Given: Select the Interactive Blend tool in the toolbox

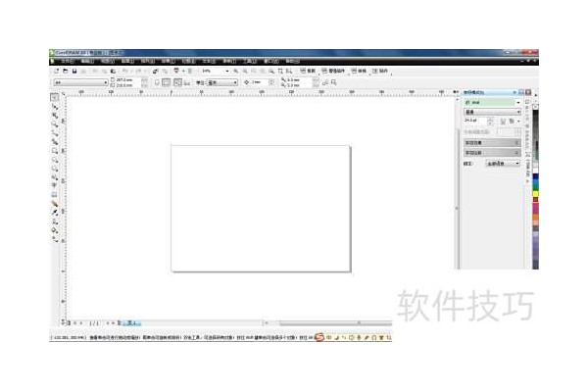Looking at the screenshot, I should coord(54,204).
